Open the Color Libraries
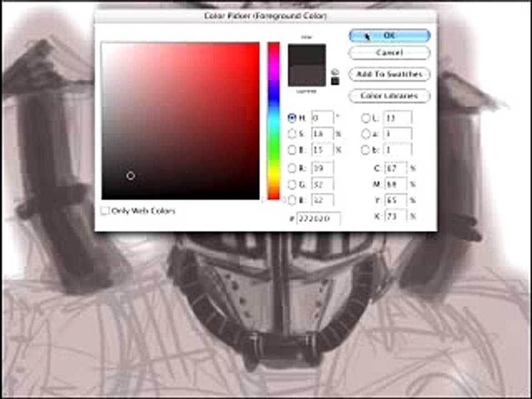Screen dimensions: 532x399 click(390, 96)
